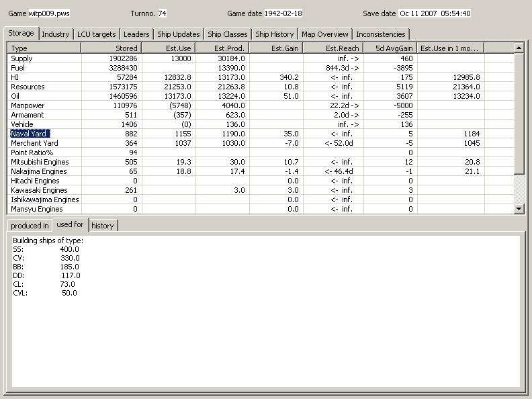Select the Oil row
The height and width of the screenshot is (399, 532).
[x=261, y=96]
